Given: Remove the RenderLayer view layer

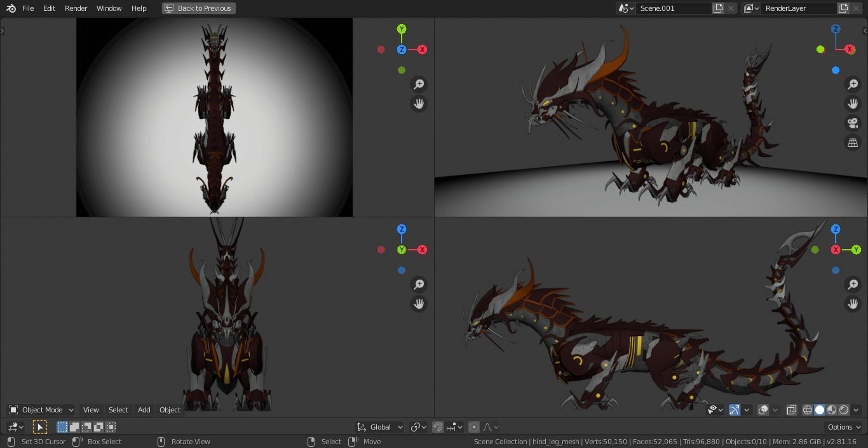Looking at the screenshot, I should 856,8.
